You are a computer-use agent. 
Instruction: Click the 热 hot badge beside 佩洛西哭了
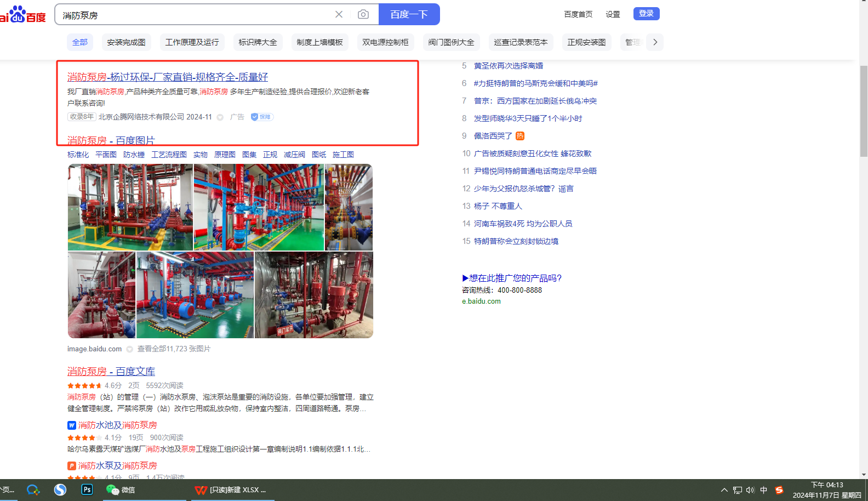520,136
